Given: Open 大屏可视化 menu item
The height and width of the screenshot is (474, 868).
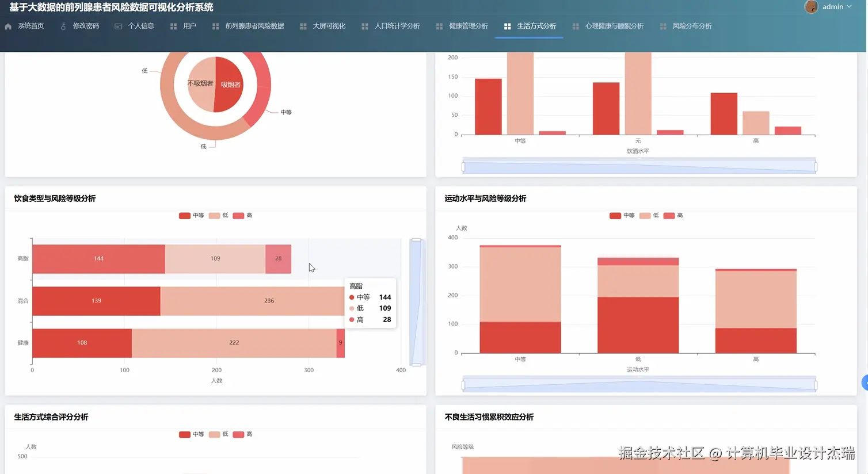Looking at the screenshot, I should 329,26.
